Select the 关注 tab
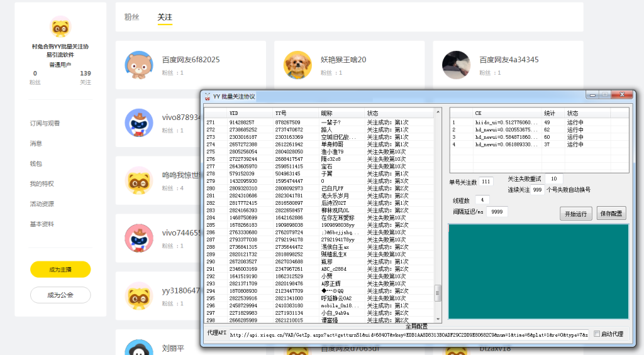Screen dimensions: 644x355 coord(165,17)
